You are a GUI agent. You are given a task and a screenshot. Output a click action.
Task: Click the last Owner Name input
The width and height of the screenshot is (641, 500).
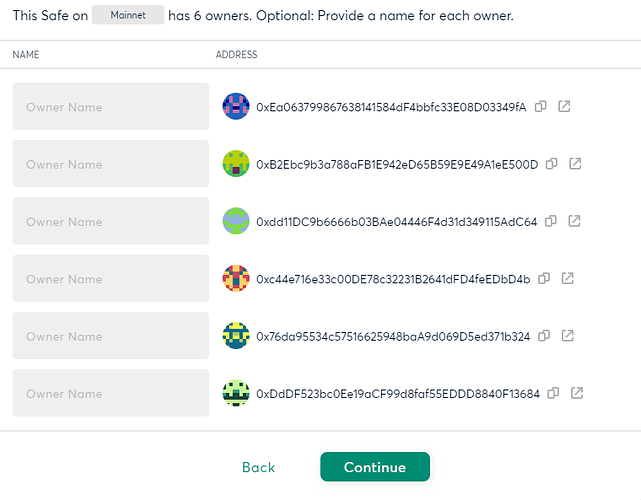tap(110, 393)
